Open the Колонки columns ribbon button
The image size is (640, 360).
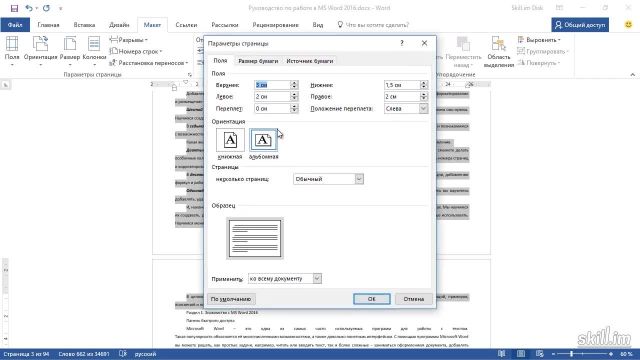(x=94, y=51)
